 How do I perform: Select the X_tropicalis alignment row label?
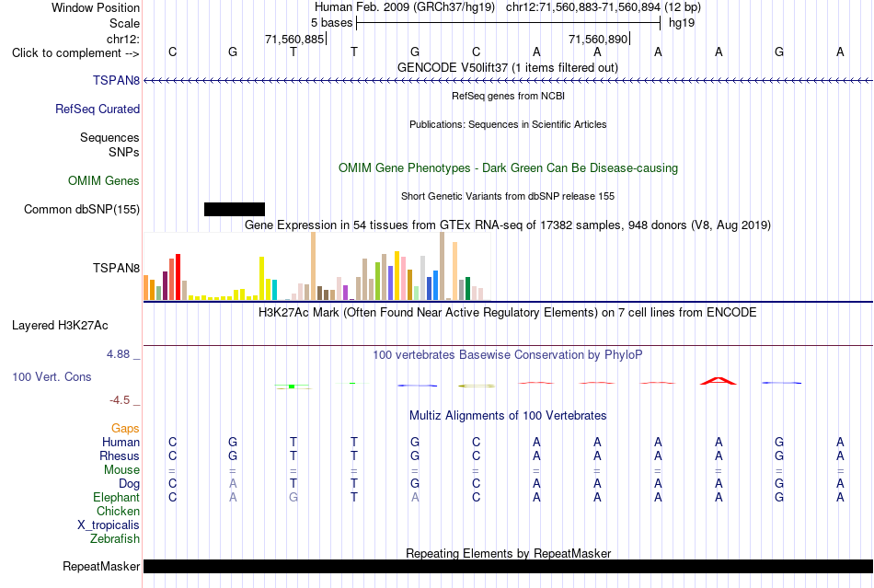tap(109, 525)
